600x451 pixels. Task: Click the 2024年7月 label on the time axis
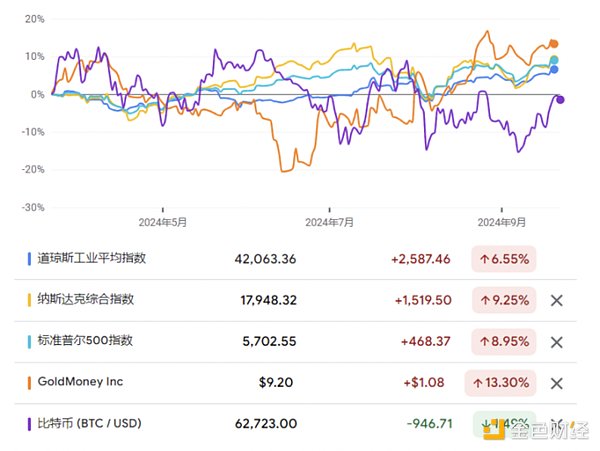coord(329,221)
